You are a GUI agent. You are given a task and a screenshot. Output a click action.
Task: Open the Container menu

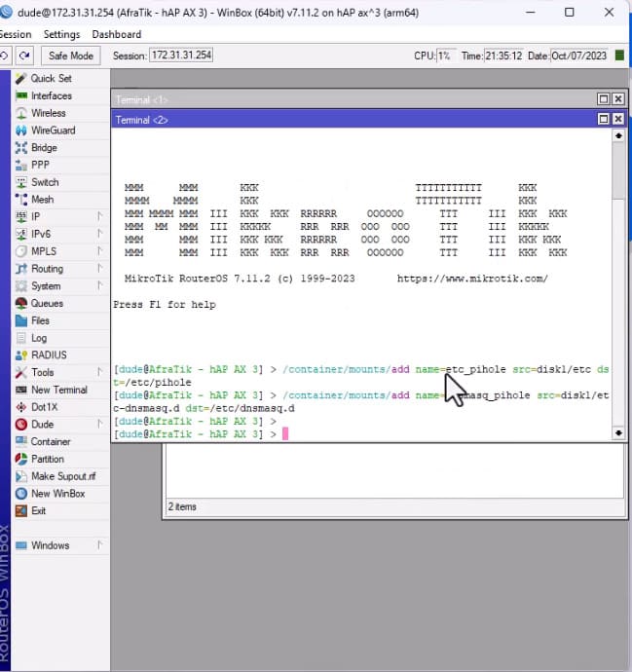[x=50, y=442]
